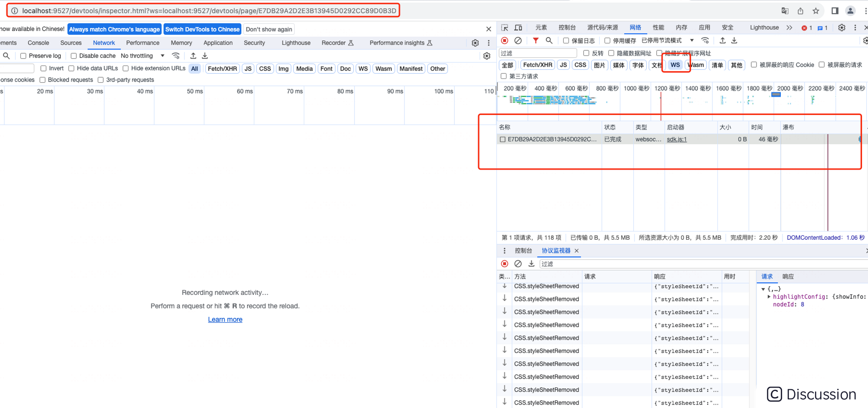The height and width of the screenshot is (408, 868).
Task: Tick the Invert checkbox
Action: point(43,69)
